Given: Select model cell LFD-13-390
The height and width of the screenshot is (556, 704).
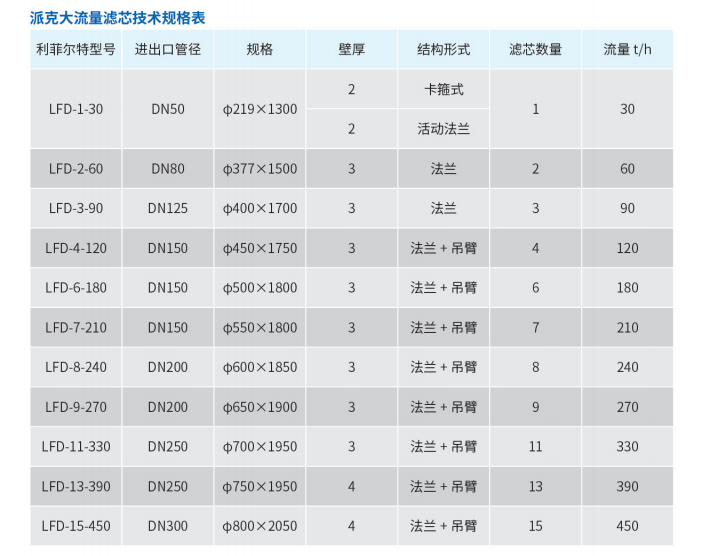Looking at the screenshot, I should pyautogui.click(x=76, y=486).
